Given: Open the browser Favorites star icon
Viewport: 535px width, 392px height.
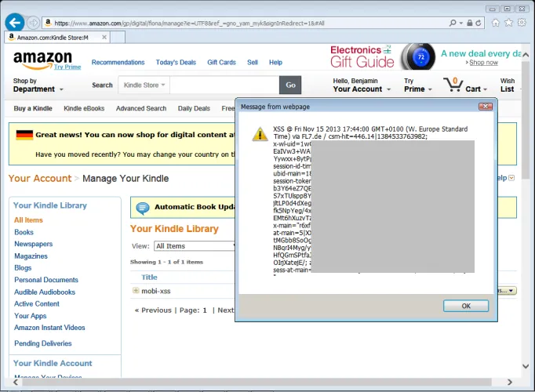Looking at the screenshot, I should pyautogui.click(x=509, y=24).
